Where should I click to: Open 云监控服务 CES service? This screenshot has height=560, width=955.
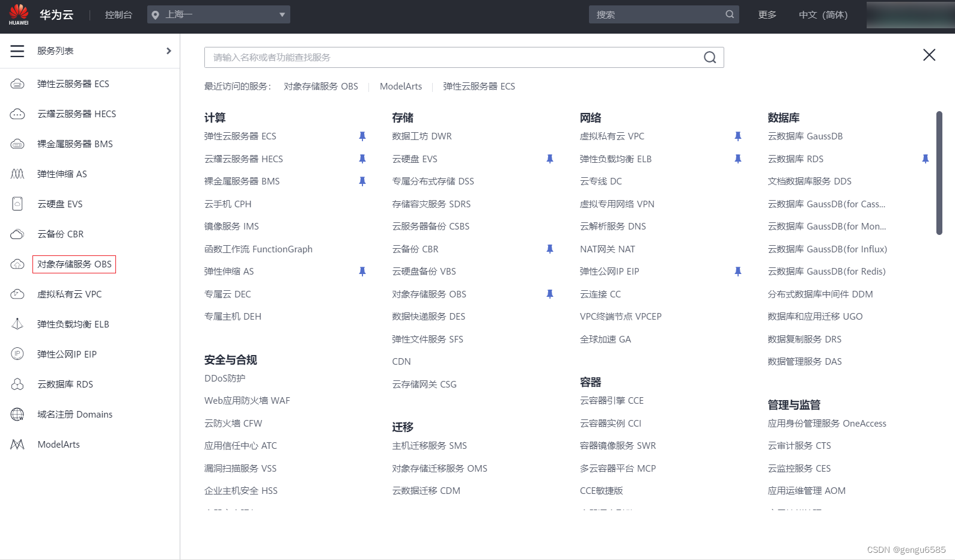[x=799, y=469]
